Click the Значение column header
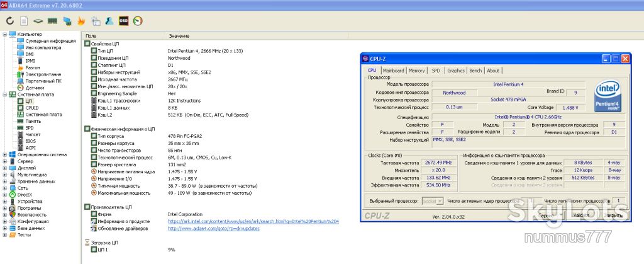The height and width of the screenshot is (264, 644). (x=257, y=36)
